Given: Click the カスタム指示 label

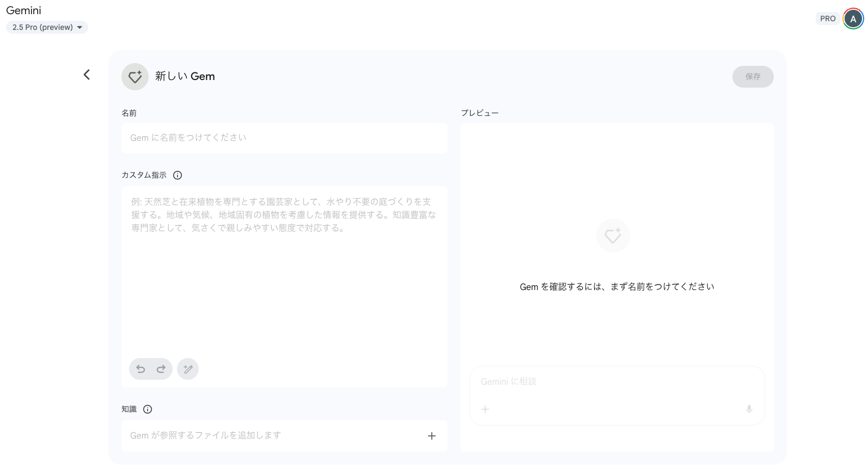Looking at the screenshot, I should (x=144, y=175).
